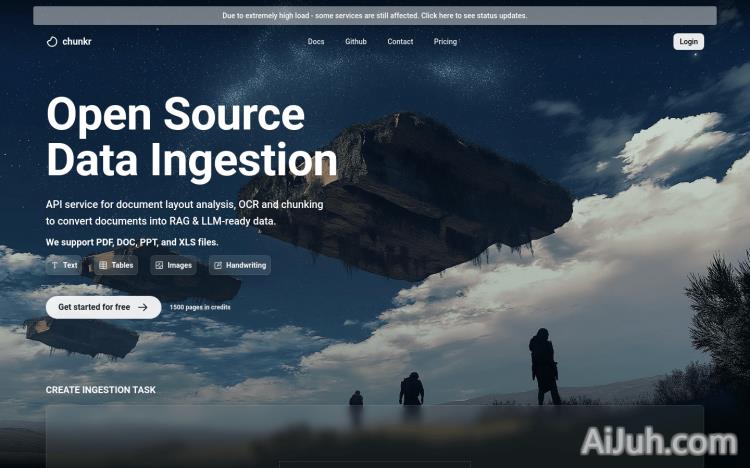This screenshot has height=468, width=750.
Task: Click the Text type icon
Action: coord(54,265)
